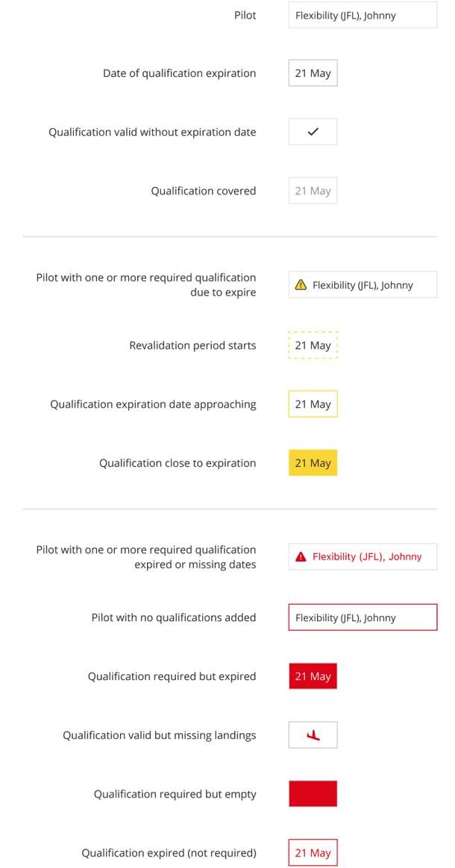Screen dimensions: 455x868
Task: Click the yellow warning triangle icon
Action: click(301, 285)
